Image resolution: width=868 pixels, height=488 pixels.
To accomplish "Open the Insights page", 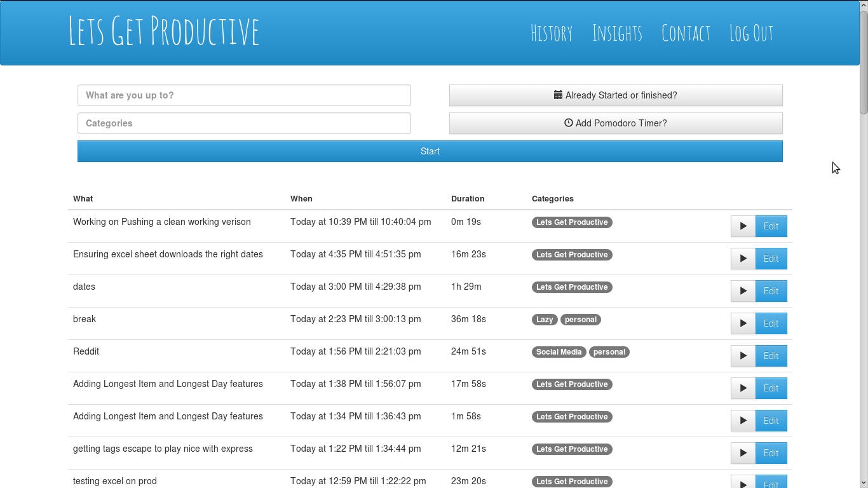I will tap(617, 33).
